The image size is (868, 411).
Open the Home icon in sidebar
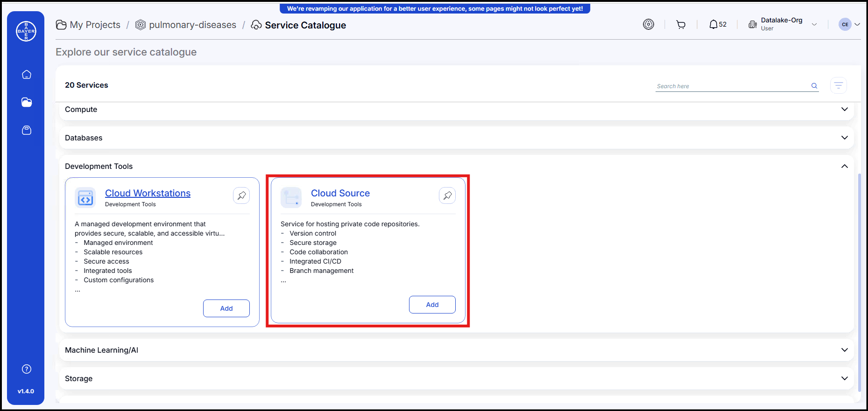27,75
